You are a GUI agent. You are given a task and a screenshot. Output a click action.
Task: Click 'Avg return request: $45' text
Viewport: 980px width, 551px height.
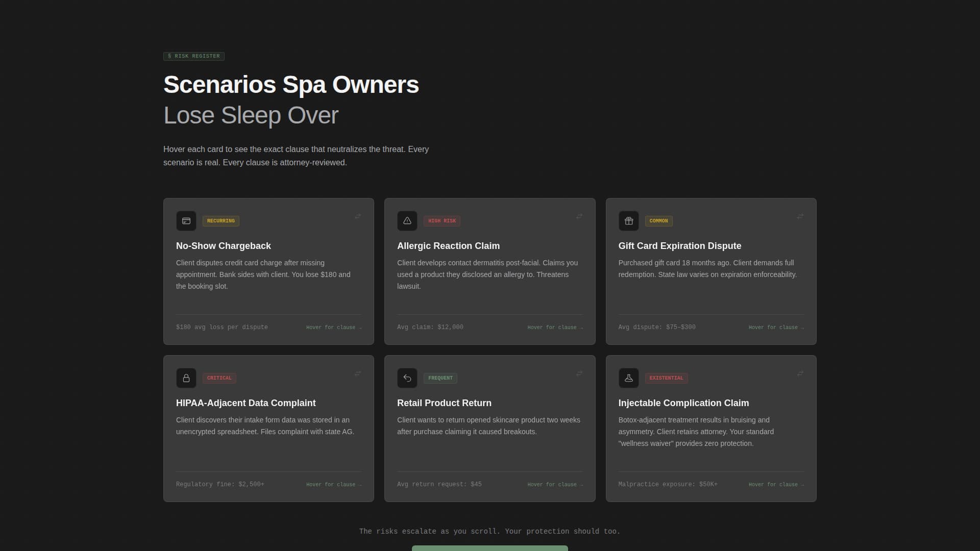[439, 484]
